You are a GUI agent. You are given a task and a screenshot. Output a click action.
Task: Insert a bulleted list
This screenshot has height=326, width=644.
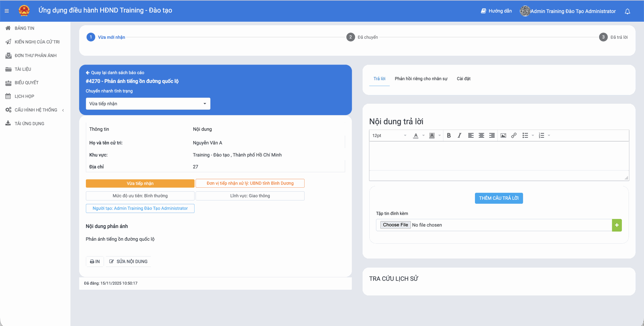click(525, 136)
